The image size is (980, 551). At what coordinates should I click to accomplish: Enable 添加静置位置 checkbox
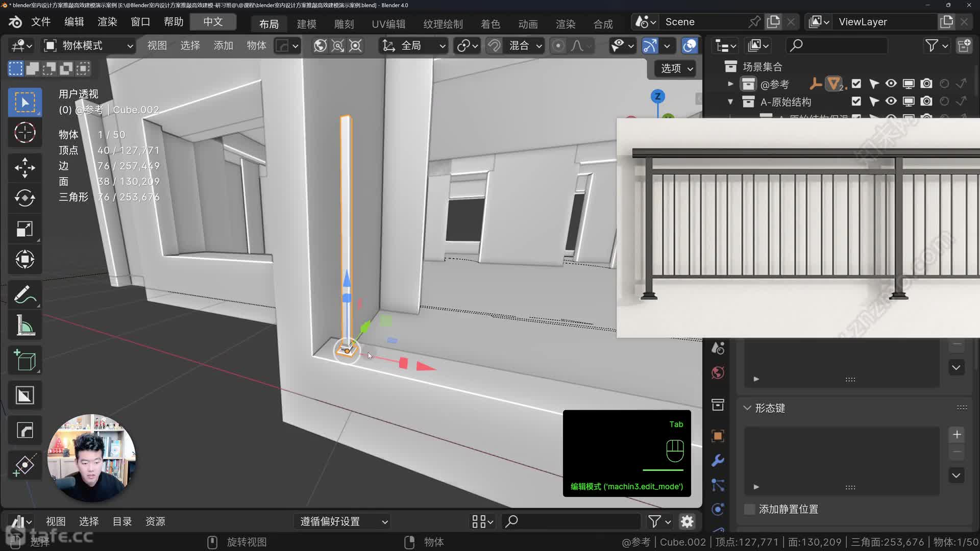(x=750, y=509)
